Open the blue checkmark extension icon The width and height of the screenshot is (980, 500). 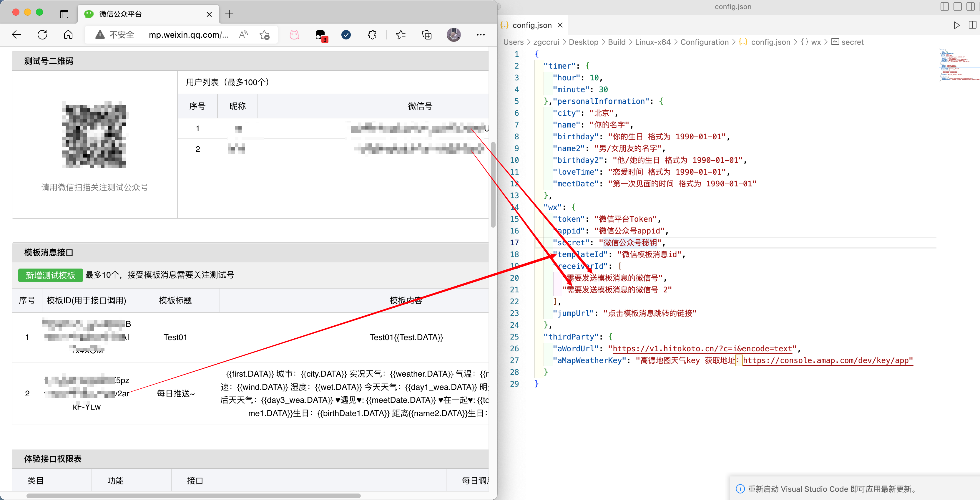point(346,35)
